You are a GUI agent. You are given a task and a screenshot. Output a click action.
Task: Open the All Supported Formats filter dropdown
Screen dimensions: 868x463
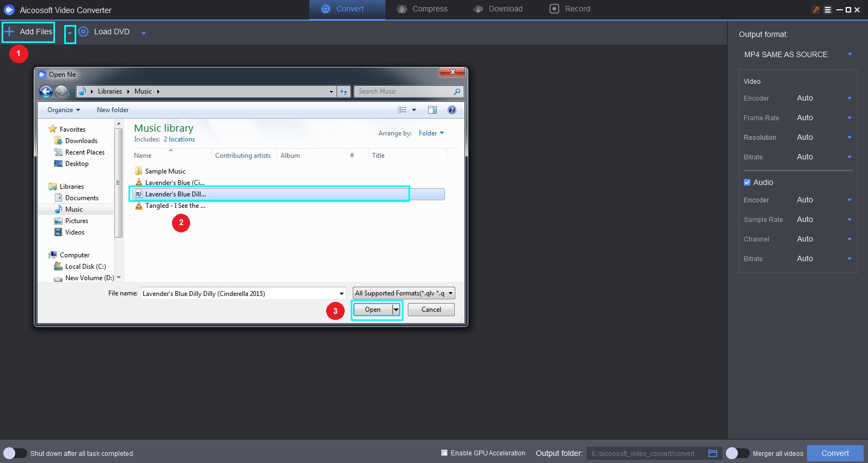click(404, 293)
